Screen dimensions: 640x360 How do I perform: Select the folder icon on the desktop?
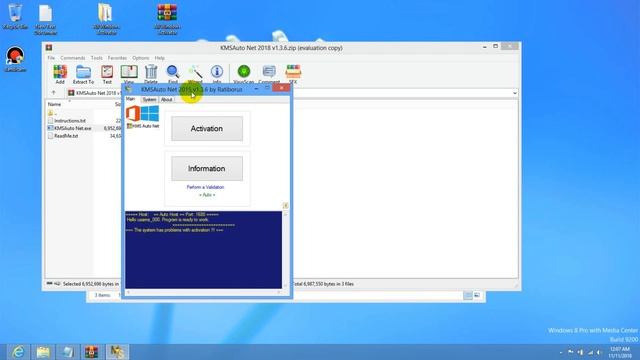105,19
